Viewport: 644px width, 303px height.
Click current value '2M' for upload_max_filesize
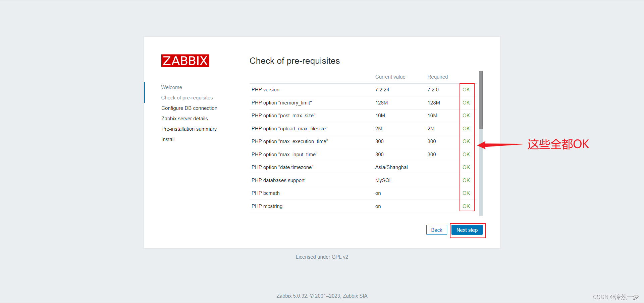(x=379, y=129)
